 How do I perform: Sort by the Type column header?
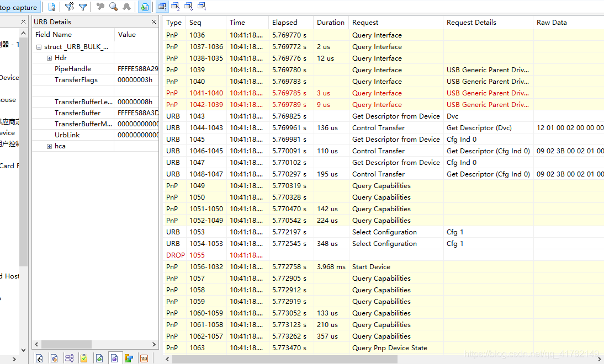(174, 23)
